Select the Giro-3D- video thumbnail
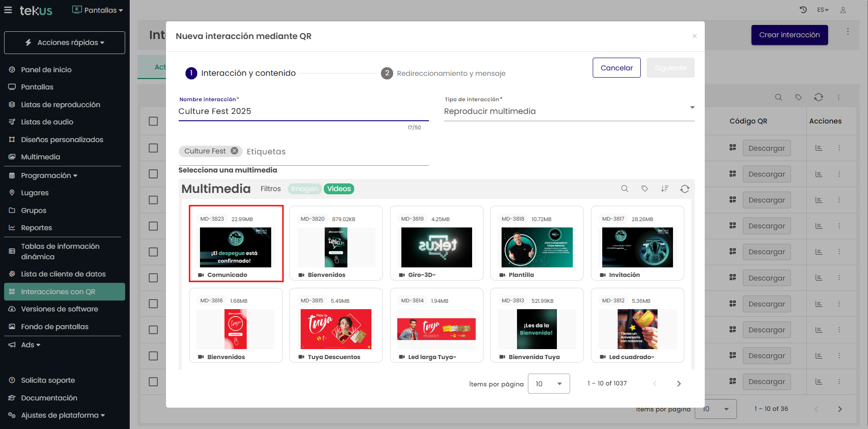This screenshot has height=429, width=868. click(x=436, y=247)
